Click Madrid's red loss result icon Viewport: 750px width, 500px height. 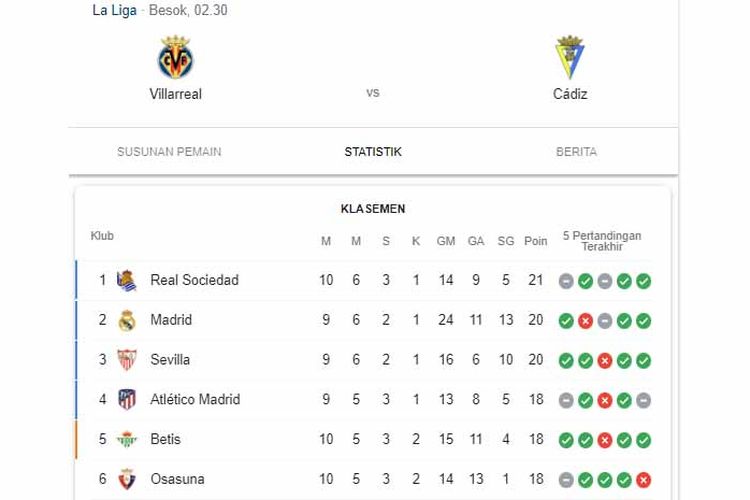click(585, 321)
